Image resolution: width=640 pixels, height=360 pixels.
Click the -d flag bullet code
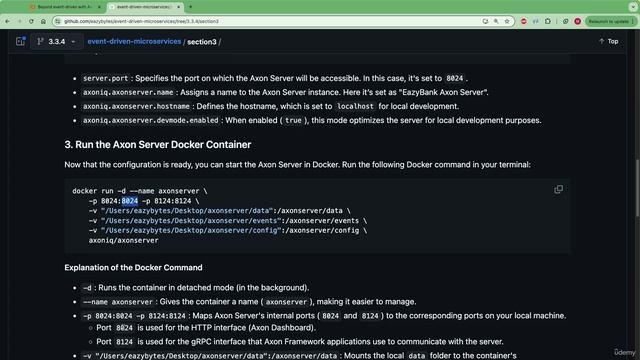coord(87,288)
